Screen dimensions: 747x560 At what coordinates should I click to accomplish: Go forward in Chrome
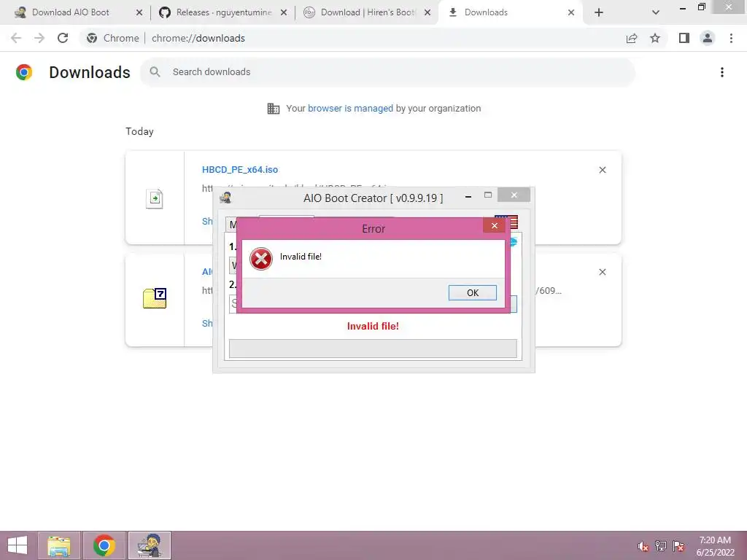click(x=39, y=38)
